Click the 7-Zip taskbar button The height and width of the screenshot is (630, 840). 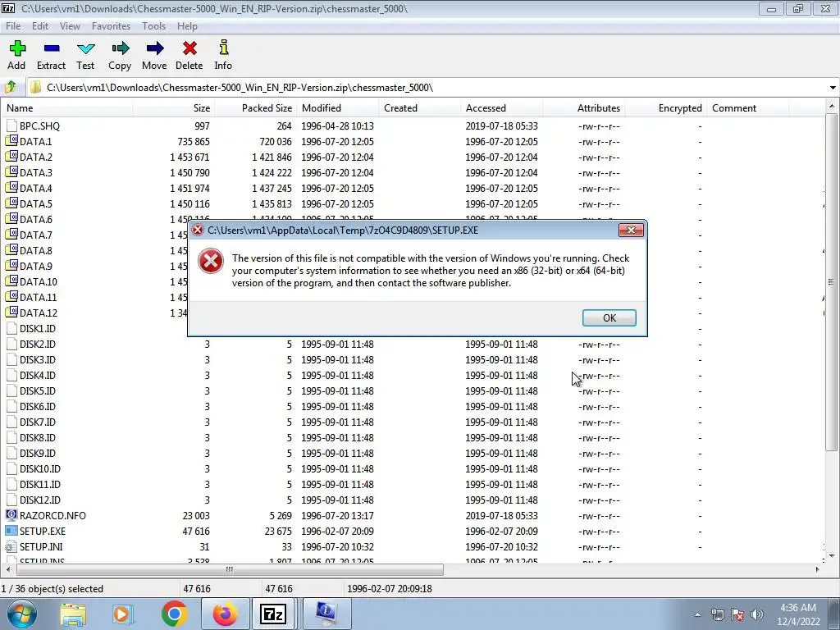pos(272,614)
